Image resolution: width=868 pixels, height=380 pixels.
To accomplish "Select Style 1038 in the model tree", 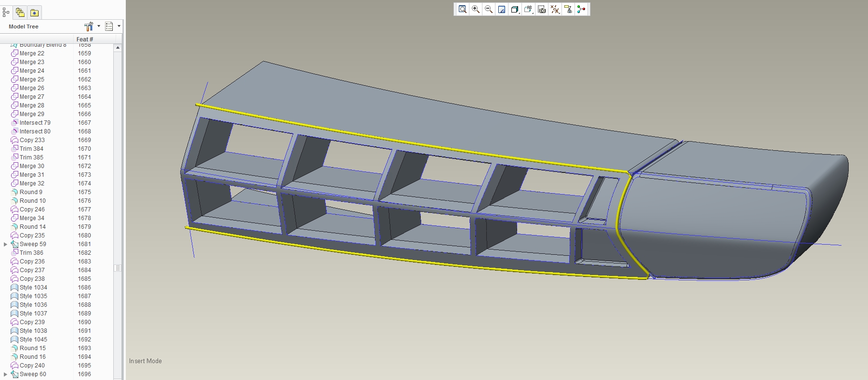I will (x=33, y=331).
